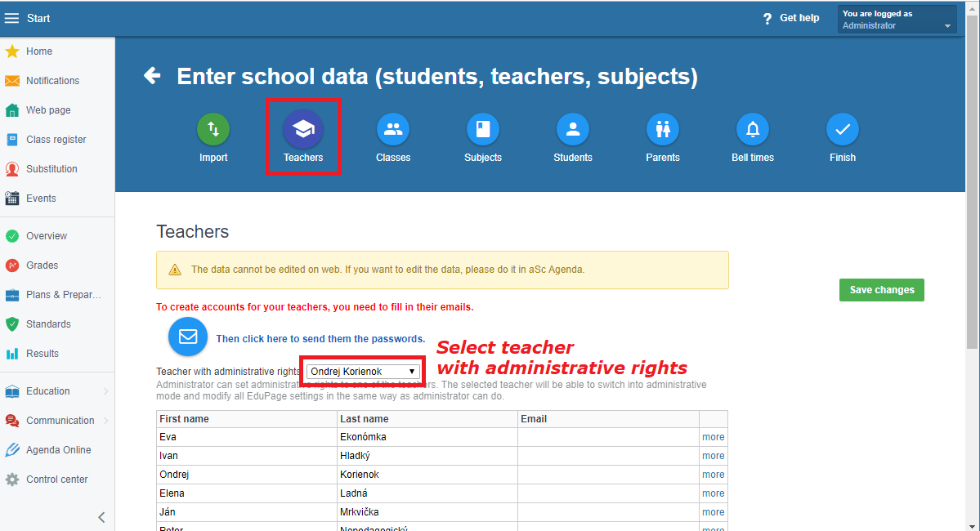Open the logged-in Administrator account dropdown
Screen dimensions: 980x531
coord(897,20)
